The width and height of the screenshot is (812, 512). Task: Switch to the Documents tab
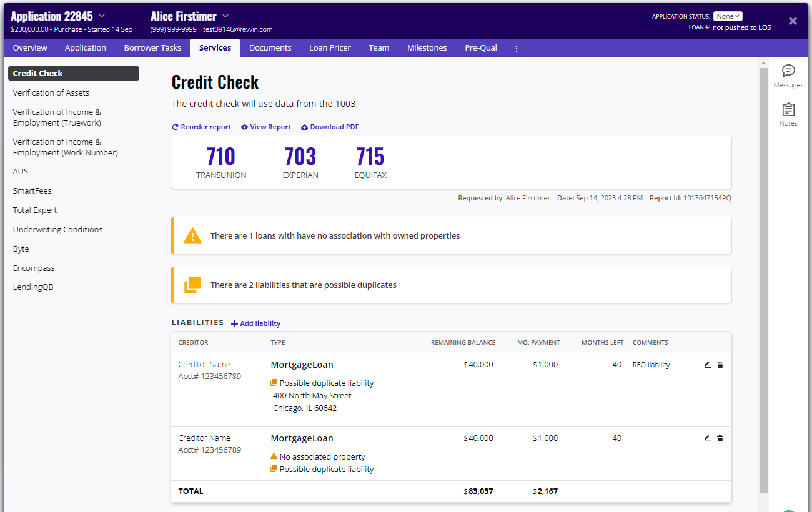tap(270, 48)
